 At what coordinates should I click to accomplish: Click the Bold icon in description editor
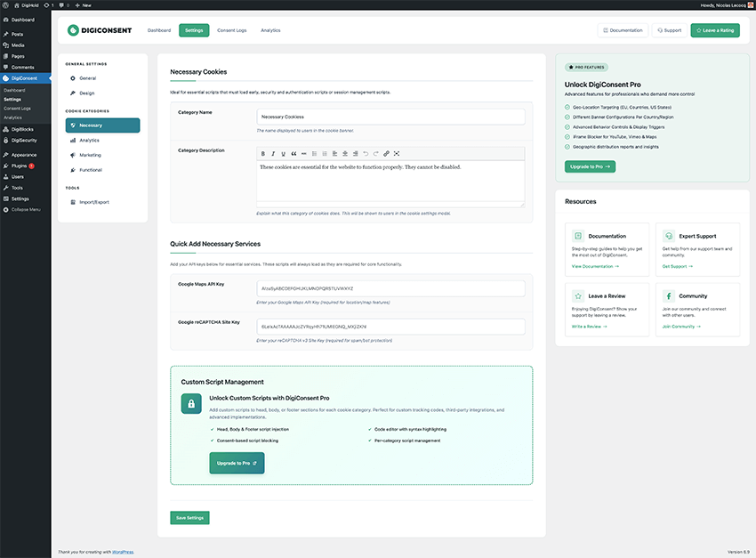(x=262, y=154)
